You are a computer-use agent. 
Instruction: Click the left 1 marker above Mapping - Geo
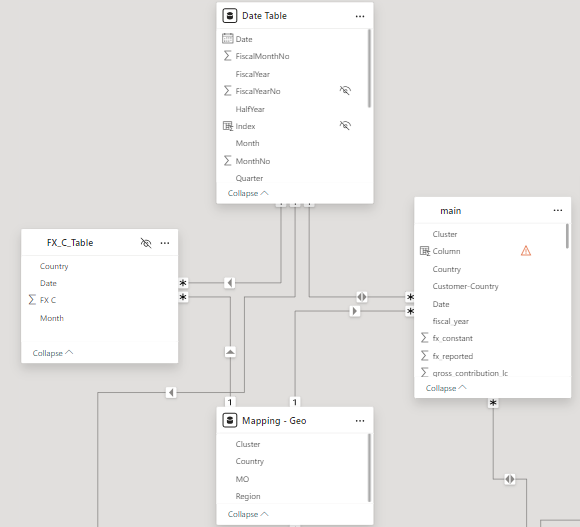pos(230,402)
